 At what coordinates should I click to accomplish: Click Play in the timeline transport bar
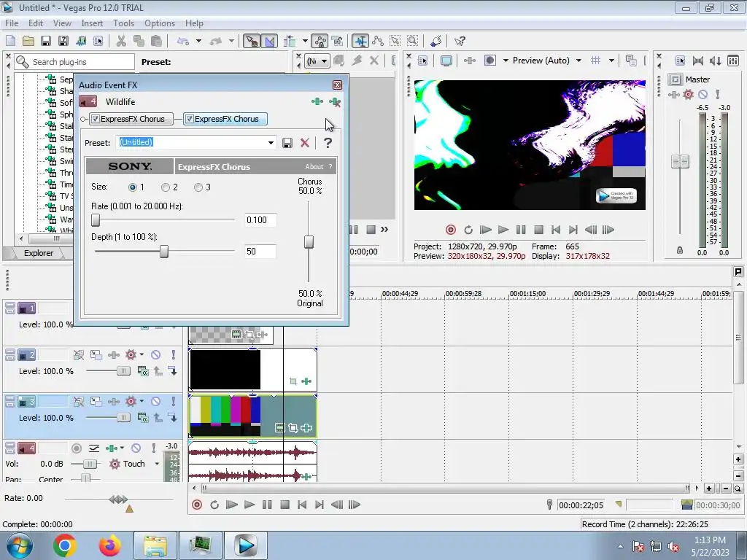pos(249,505)
